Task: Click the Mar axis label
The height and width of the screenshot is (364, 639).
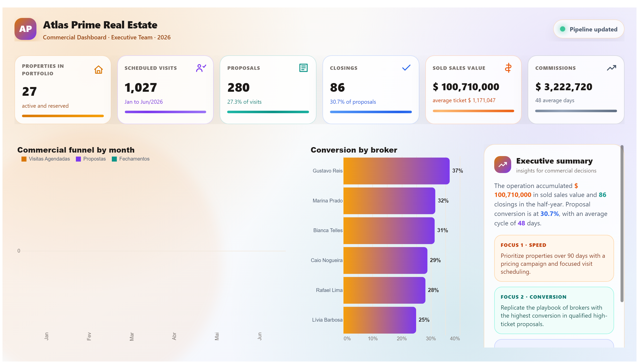Action: point(132,337)
